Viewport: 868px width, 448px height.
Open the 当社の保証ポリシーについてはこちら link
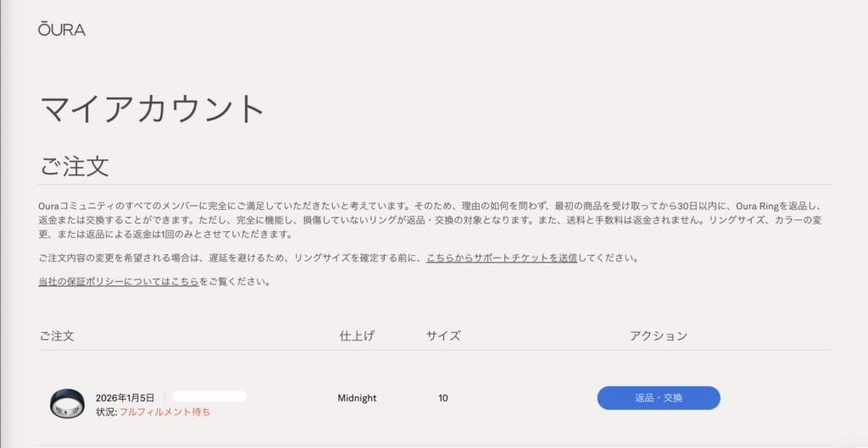click(118, 282)
